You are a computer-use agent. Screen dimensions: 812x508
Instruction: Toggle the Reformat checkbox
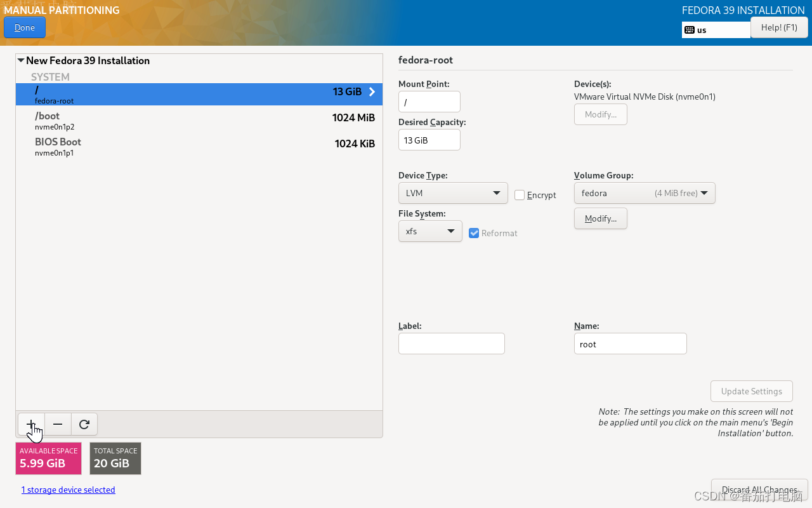click(x=474, y=233)
